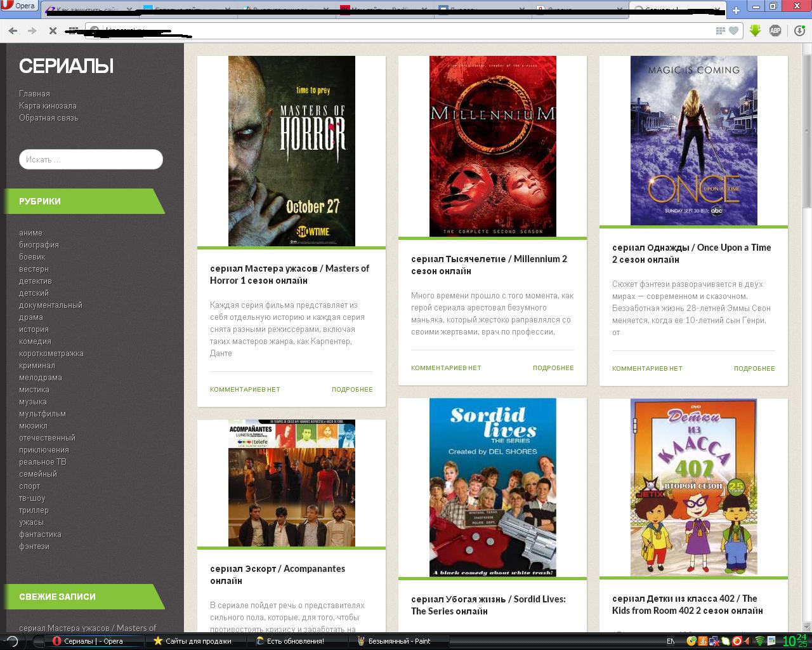Open the мультфильм category
Screen dimensions: 812x650
point(43,414)
